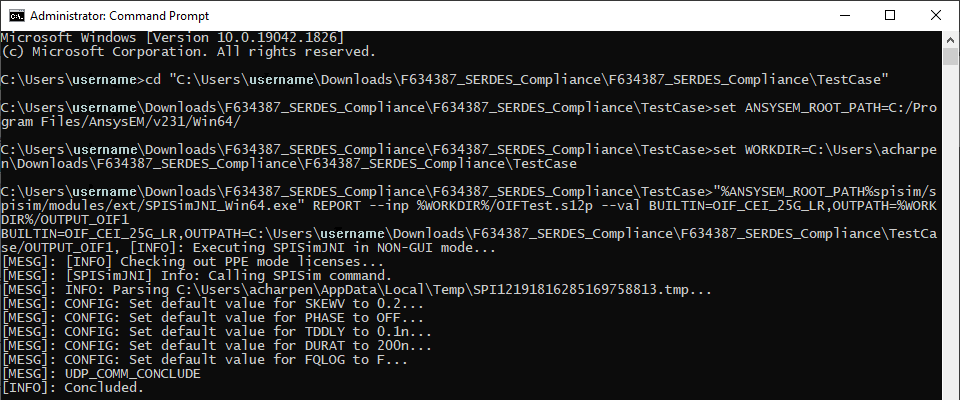Click the 'Administrator: Command Prompt' title text
Image resolution: width=960 pixels, height=400 pixels.
(119, 15)
